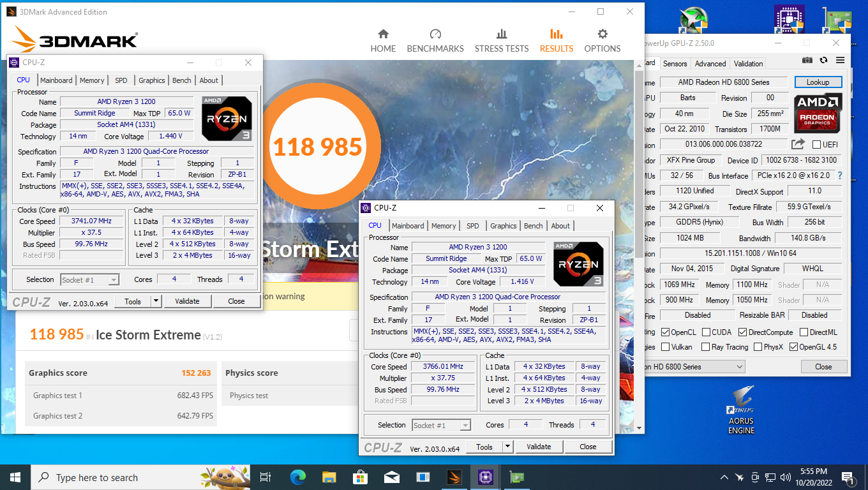Screen dimensions: 868x490
Task: Switch to Sensors tab in GPU-Z
Action: pyautogui.click(x=675, y=64)
